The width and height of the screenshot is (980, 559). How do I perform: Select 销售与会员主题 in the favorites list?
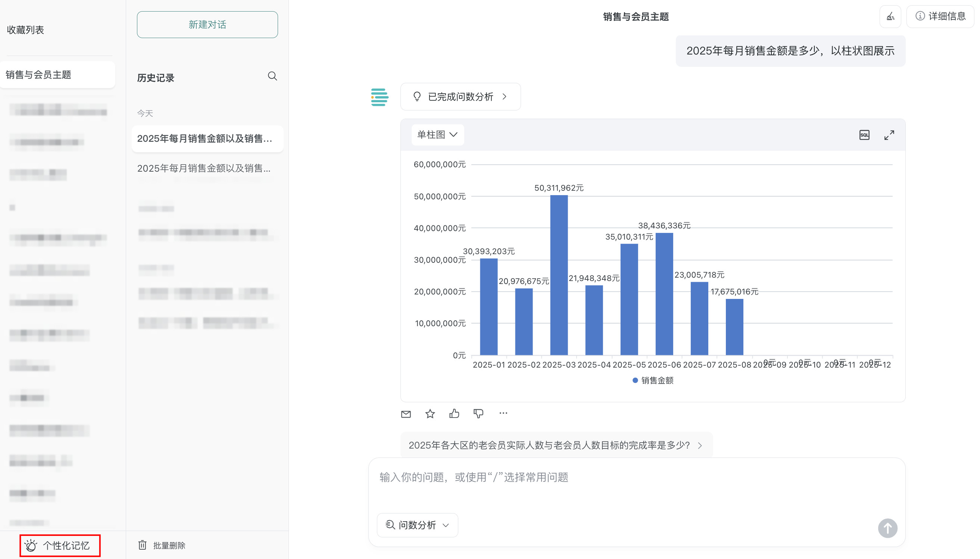[x=57, y=75]
